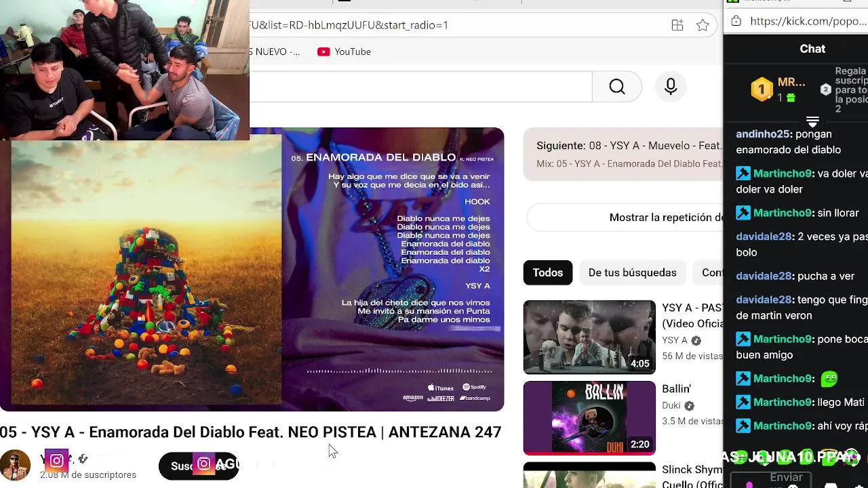
Task: Click Ballin' thumbnail with 2:20 duration
Action: (x=589, y=418)
